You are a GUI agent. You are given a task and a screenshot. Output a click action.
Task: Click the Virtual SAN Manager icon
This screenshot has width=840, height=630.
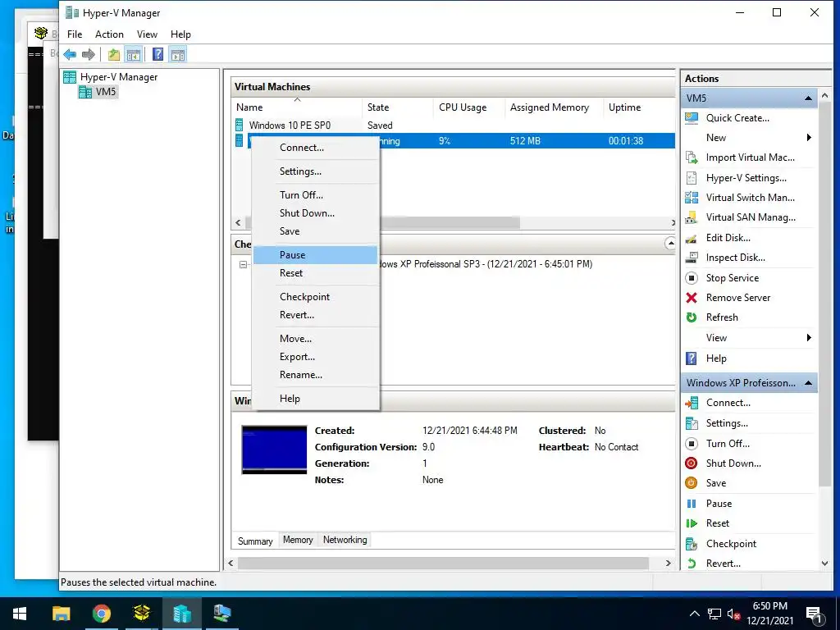[x=692, y=217]
